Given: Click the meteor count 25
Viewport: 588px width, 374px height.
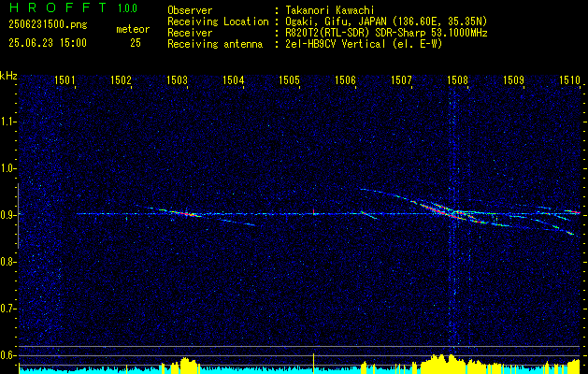Looking at the screenshot, I should point(136,43).
